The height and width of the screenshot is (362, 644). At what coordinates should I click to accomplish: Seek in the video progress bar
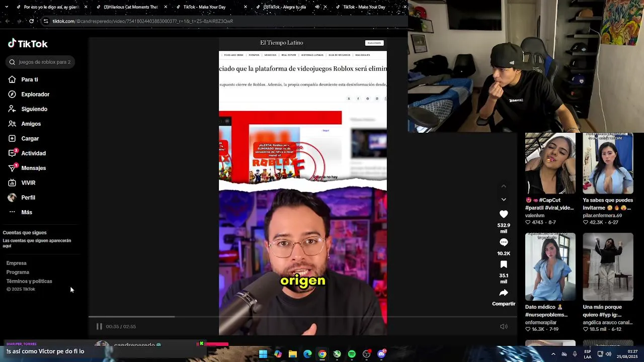[x=302, y=317]
